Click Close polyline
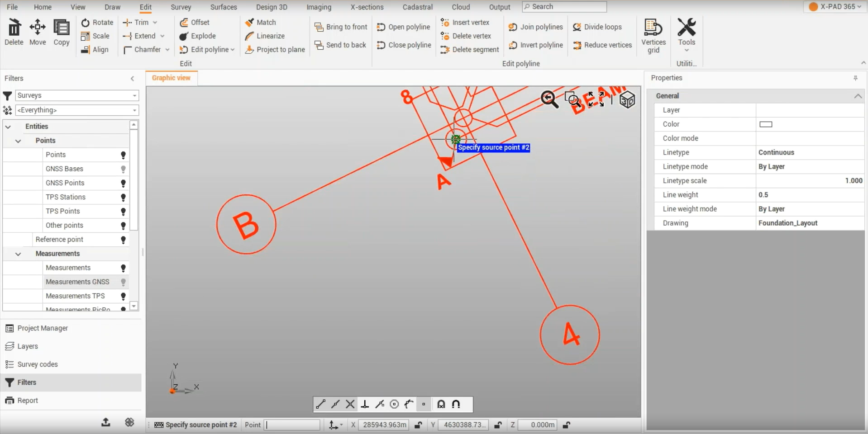 pos(404,45)
